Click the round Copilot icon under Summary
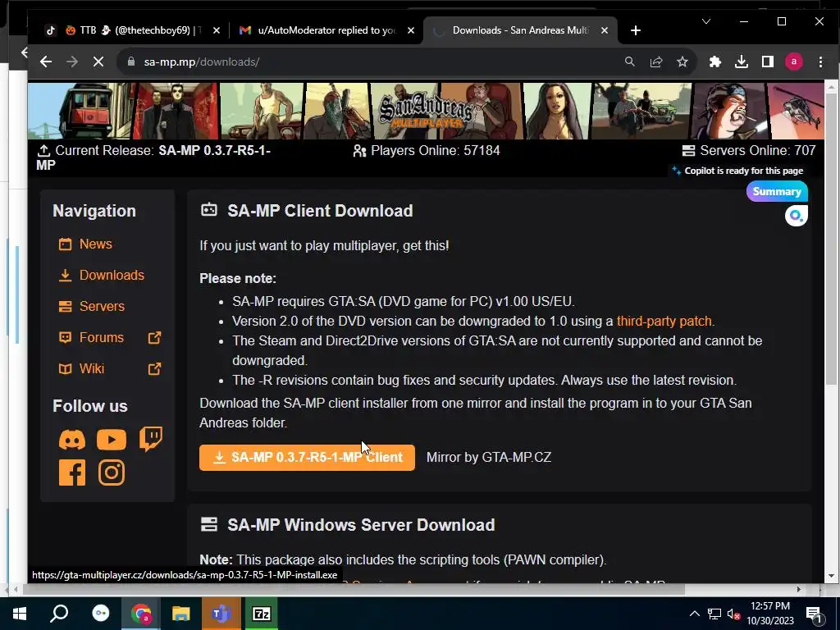This screenshot has height=630, width=840. coord(796,216)
